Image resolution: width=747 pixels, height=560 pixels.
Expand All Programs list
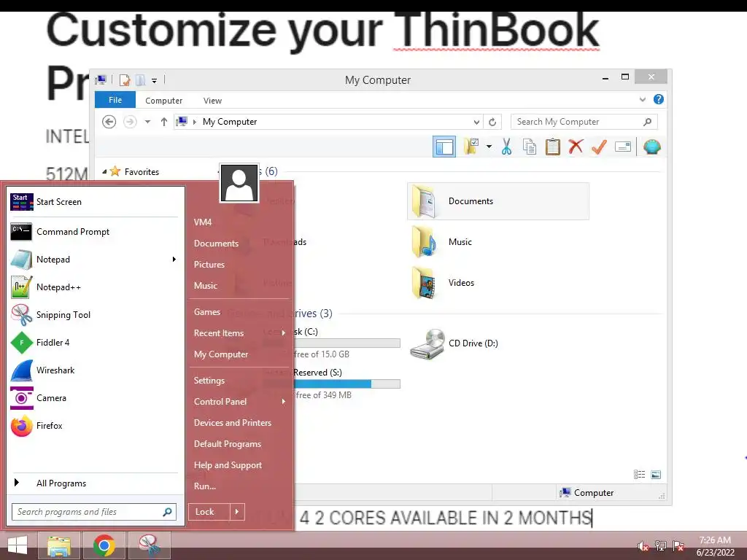click(94, 483)
